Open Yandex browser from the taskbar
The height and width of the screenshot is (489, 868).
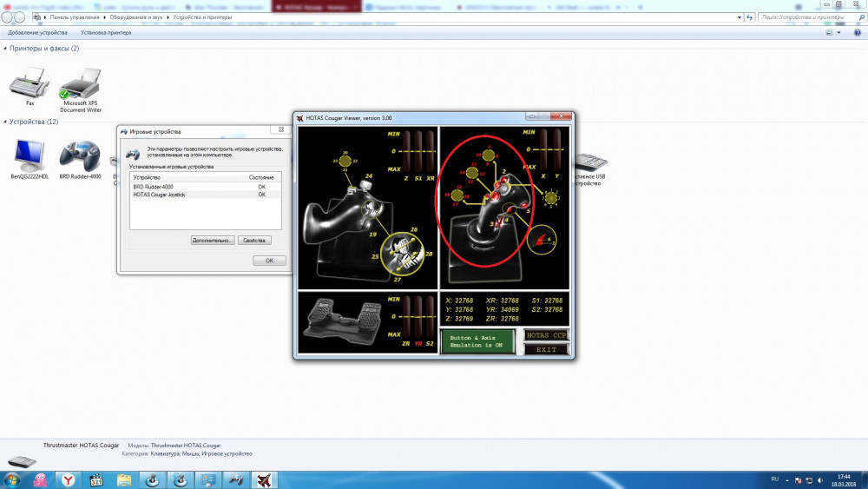click(x=67, y=479)
